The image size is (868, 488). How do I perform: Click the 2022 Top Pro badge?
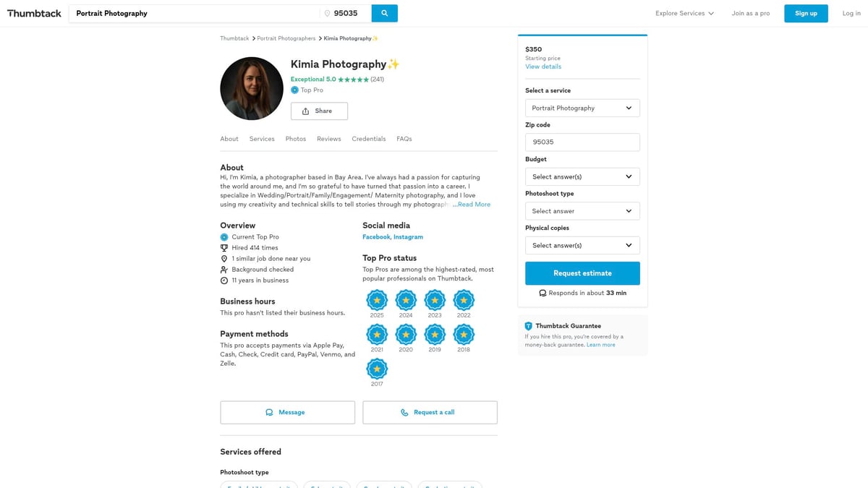[x=464, y=300]
